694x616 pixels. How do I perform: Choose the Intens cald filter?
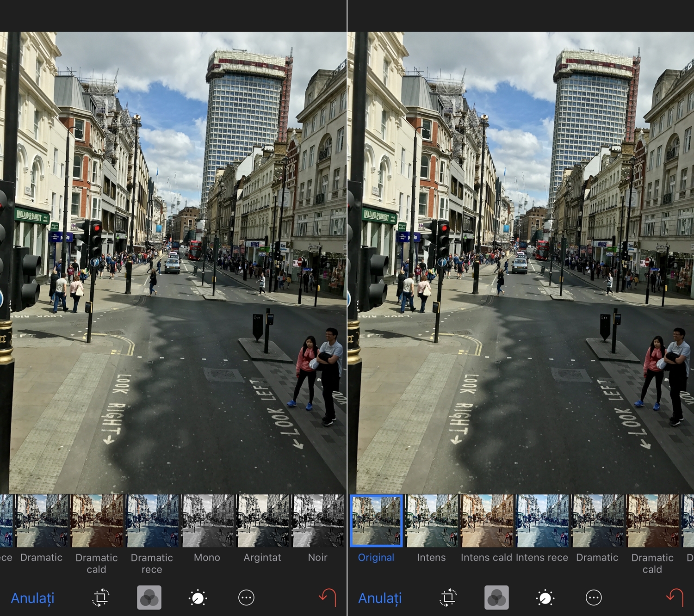point(487,521)
